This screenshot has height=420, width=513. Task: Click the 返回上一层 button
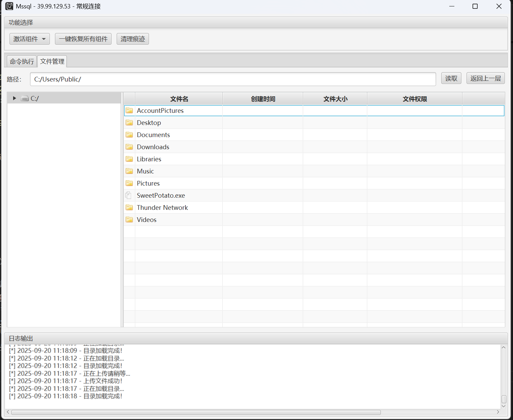485,78
